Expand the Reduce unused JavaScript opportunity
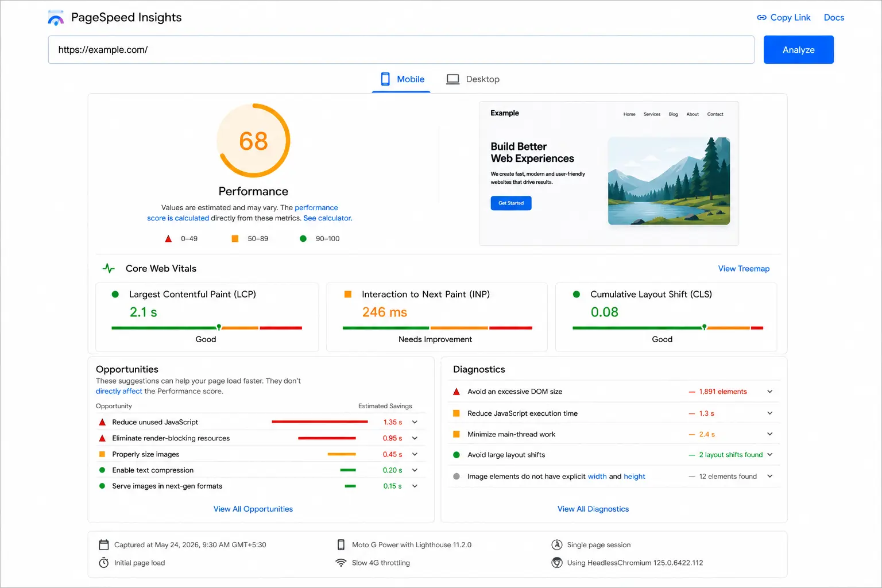 (x=415, y=422)
